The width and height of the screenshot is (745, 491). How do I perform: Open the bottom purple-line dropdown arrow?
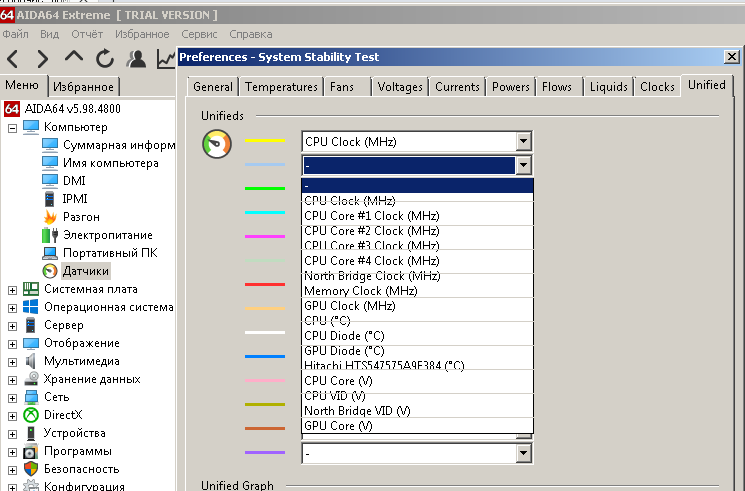click(523, 453)
